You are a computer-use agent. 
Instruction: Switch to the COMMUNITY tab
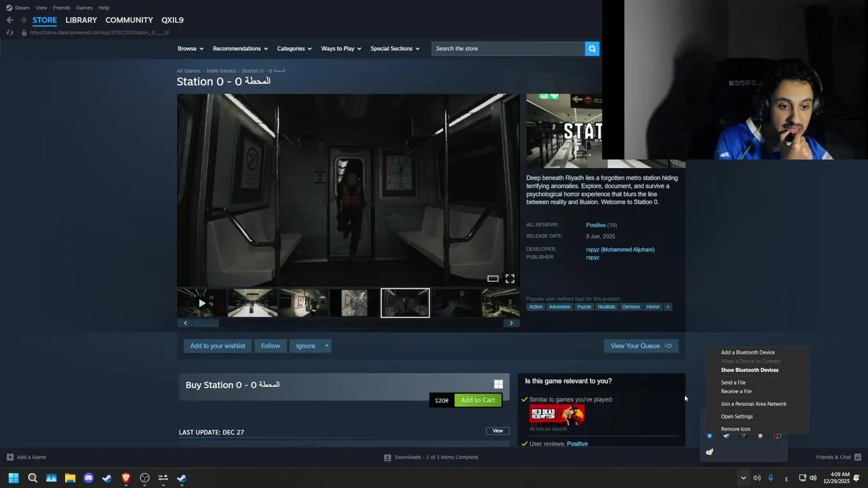pos(129,20)
